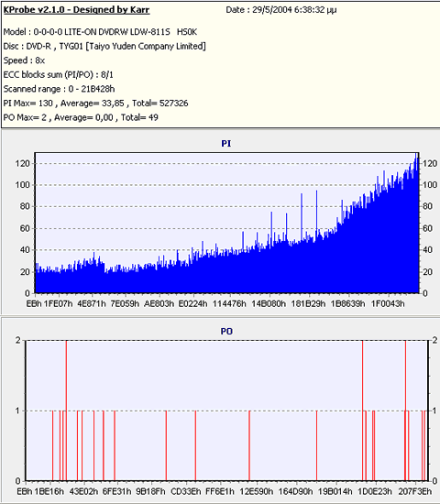Select the PO Max statistics line
This screenshot has height=504, width=440.
click(x=81, y=117)
